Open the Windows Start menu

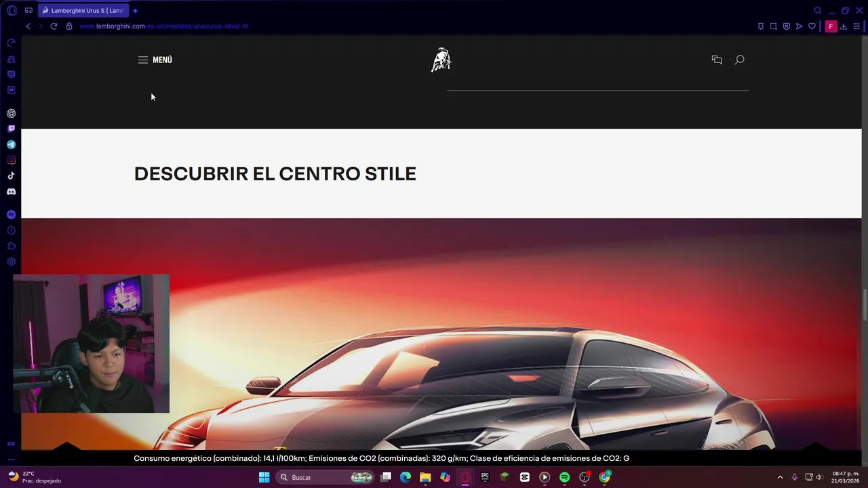point(264,477)
